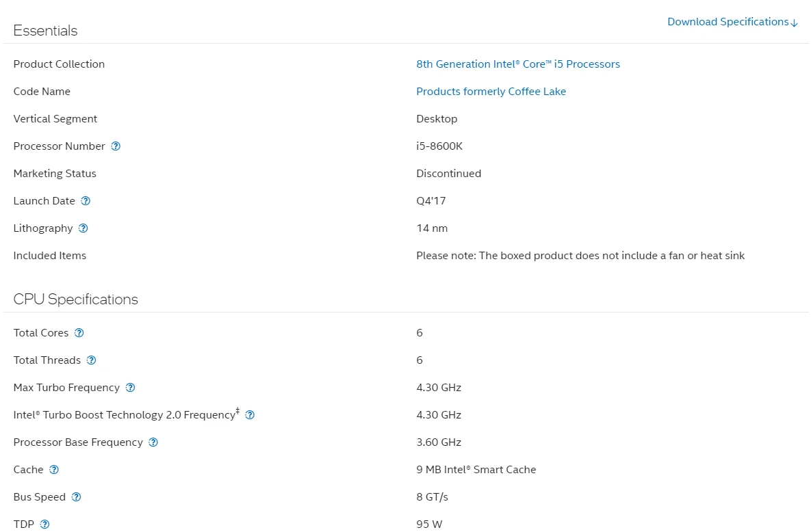
Task: Click the Bus Speed question icon
Action: [77, 497]
